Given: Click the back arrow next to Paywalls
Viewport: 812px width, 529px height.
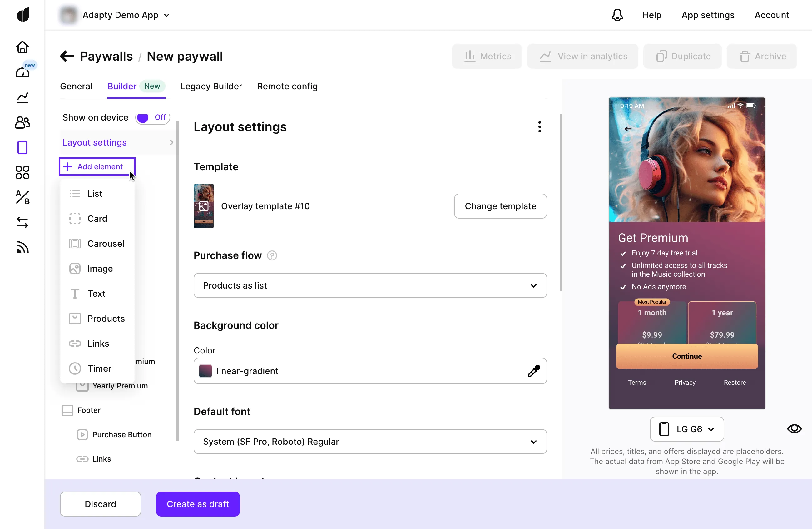Looking at the screenshot, I should click(x=67, y=56).
